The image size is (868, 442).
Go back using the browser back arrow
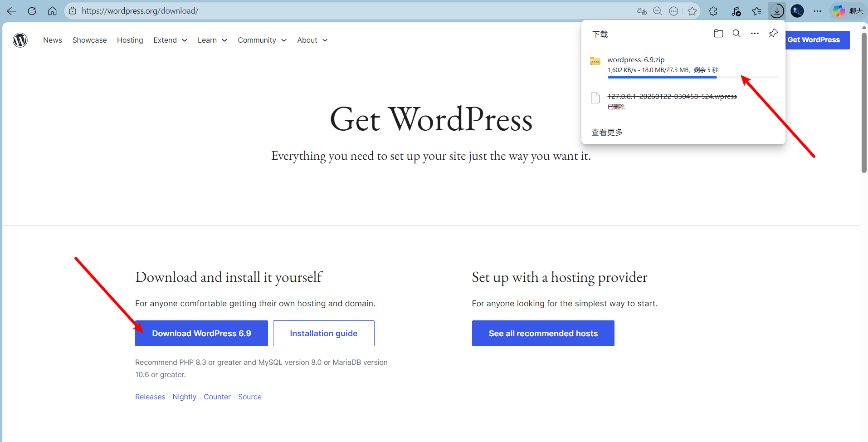coord(11,11)
